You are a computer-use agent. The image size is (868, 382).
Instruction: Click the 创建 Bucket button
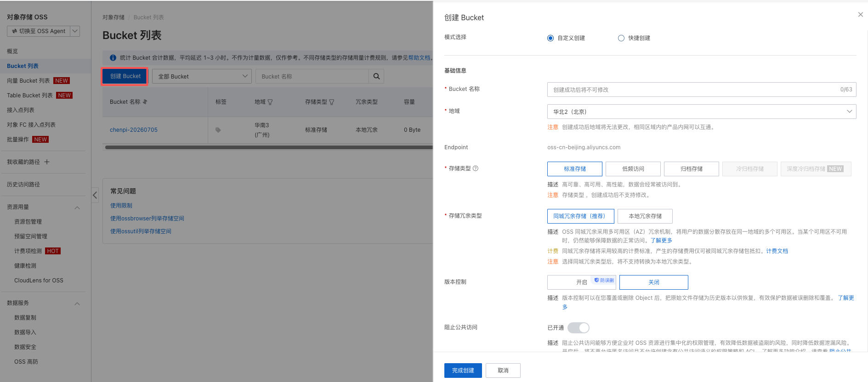point(125,76)
